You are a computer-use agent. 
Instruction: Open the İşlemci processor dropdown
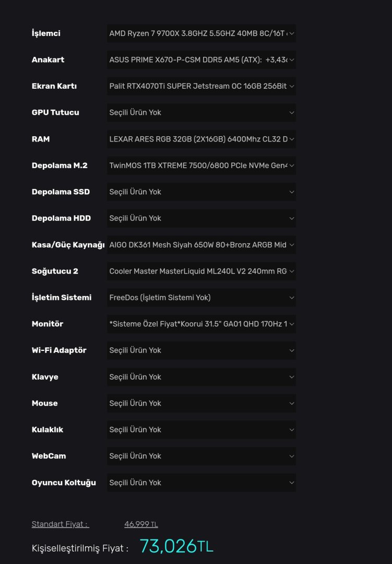click(x=201, y=33)
